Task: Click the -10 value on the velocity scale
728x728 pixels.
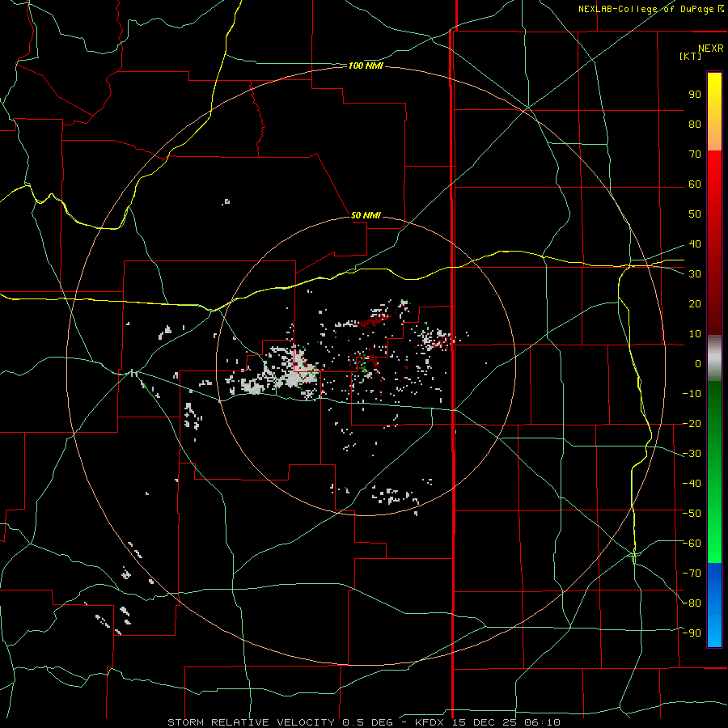Action: click(x=692, y=394)
